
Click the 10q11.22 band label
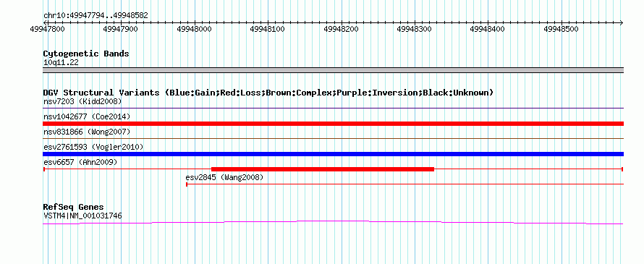61,63
